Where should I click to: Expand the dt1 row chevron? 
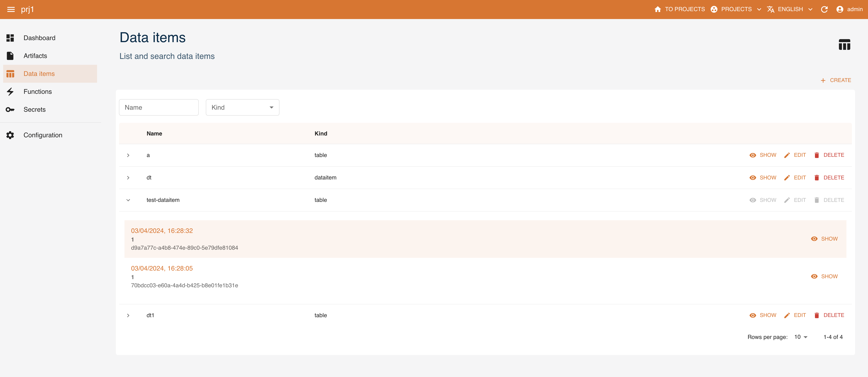pos(128,315)
